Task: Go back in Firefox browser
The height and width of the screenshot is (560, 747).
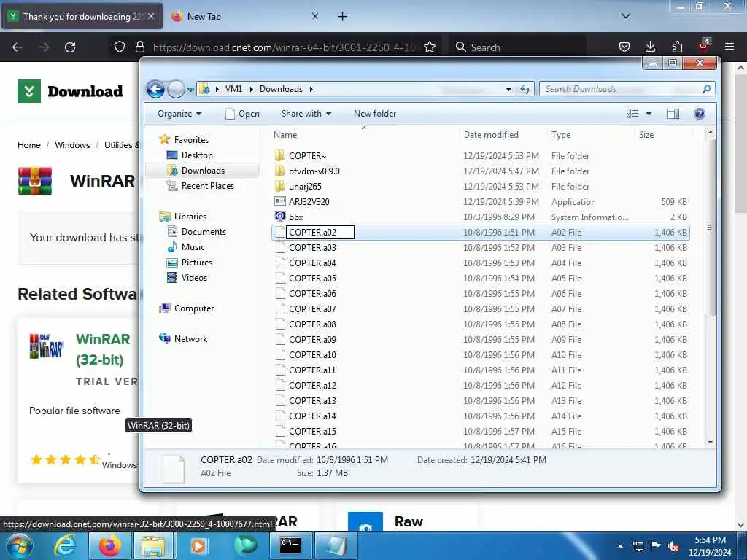Action: coord(18,47)
